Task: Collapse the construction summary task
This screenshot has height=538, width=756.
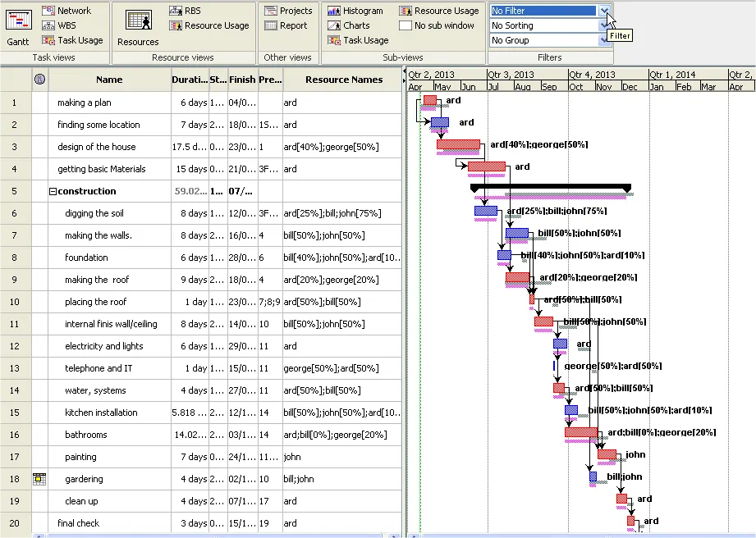Action: (53, 191)
